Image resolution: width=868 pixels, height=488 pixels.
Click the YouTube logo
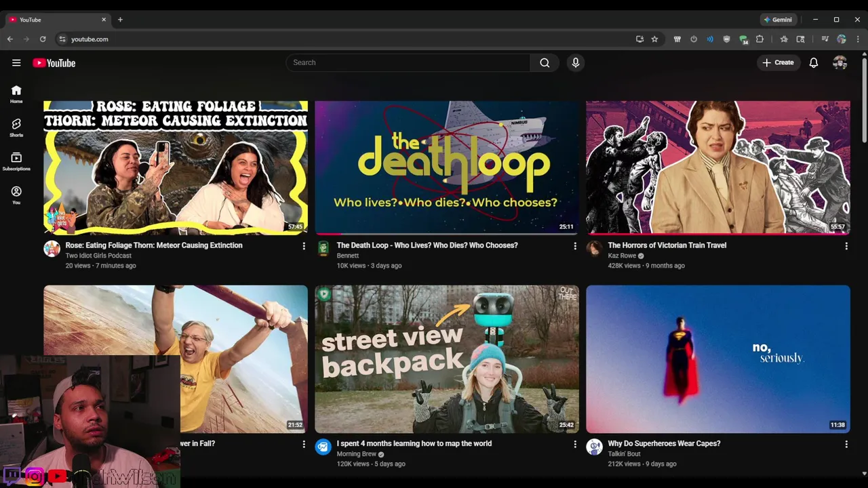(x=54, y=63)
